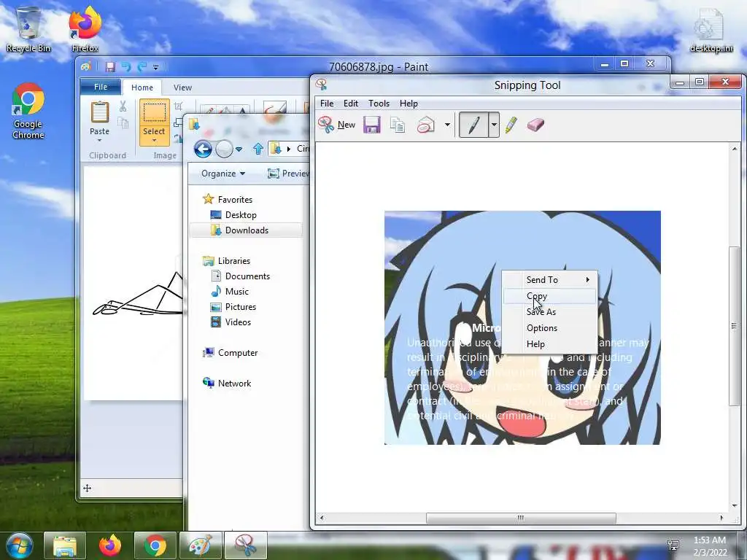Open the Snipping Tool Help menu
Viewport: 747px width, 560px height.
point(409,104)
